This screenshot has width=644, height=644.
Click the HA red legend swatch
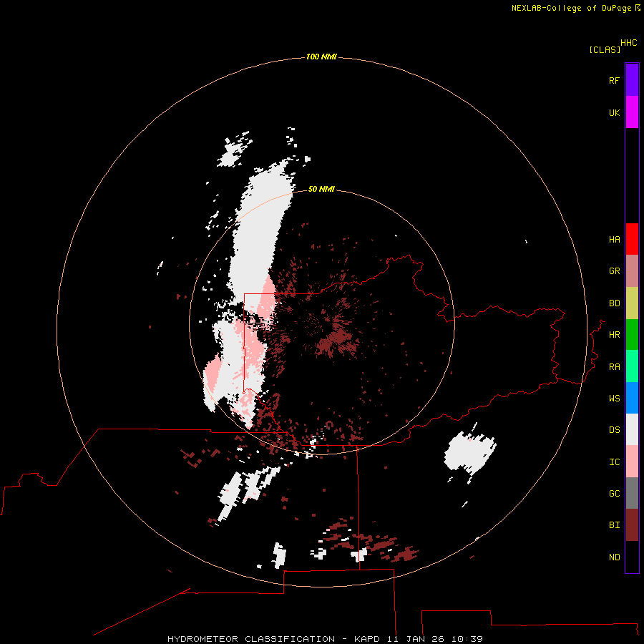(632, 239)
